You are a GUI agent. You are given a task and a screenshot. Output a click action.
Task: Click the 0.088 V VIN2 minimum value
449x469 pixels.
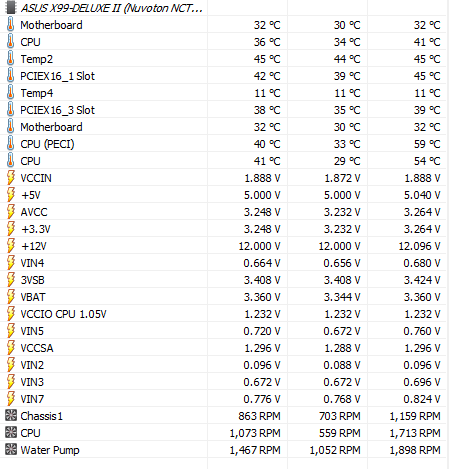click(342, 365)
